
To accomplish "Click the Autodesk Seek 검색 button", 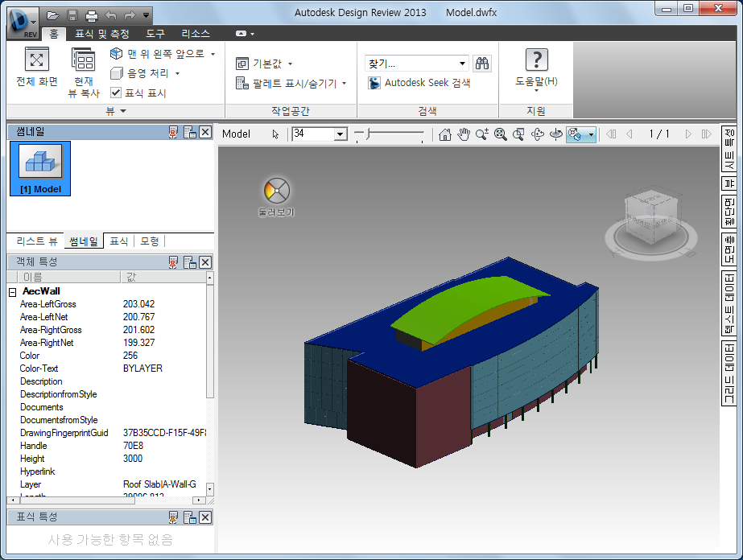I will [x=419, y=83].
